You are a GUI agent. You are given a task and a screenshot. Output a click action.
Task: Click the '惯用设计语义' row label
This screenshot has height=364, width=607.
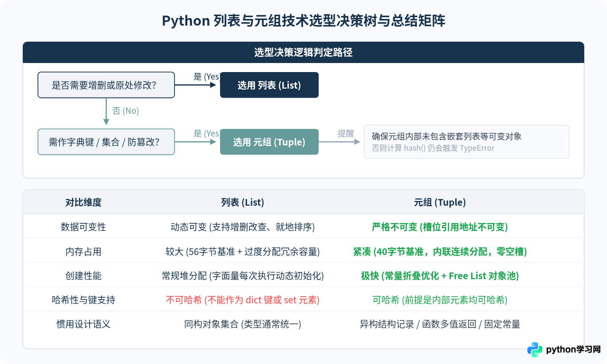(x=83, y=324)
